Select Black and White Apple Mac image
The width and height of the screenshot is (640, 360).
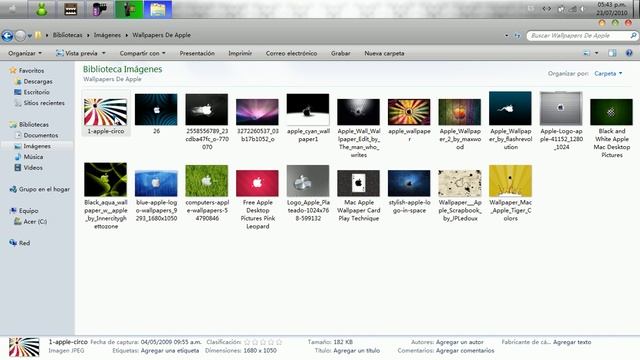611,112
